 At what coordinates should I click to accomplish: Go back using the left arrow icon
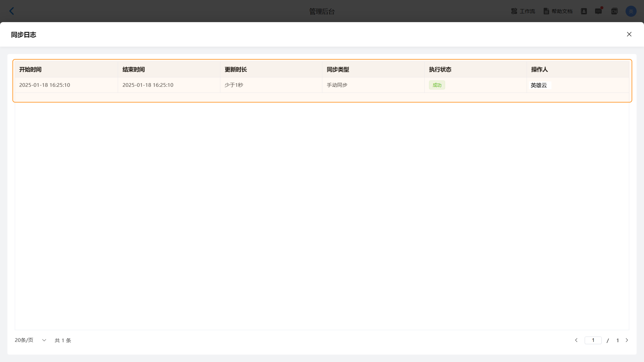(12, 11)
